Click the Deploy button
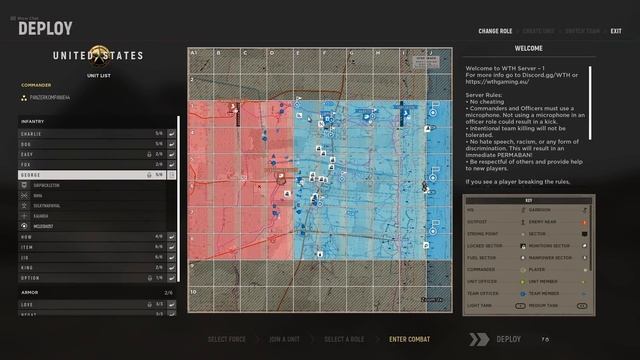The width and height of the screenshot is (640, 360). point(508,339)
